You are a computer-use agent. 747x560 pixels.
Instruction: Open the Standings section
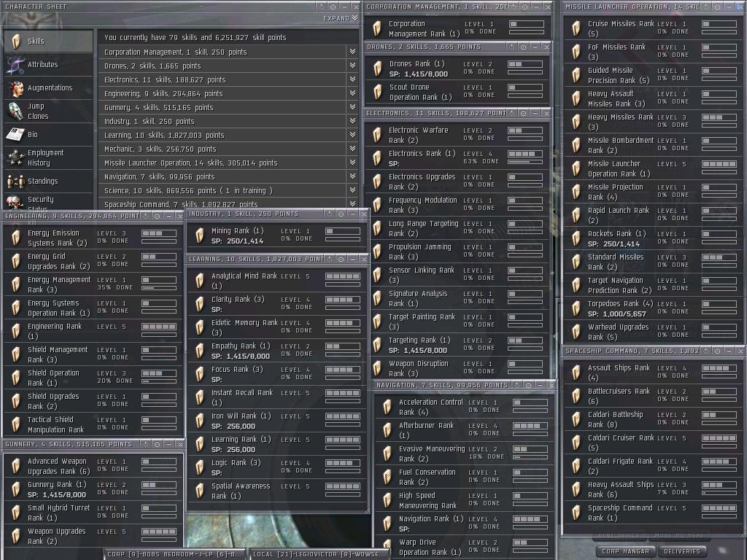(48, 181)
